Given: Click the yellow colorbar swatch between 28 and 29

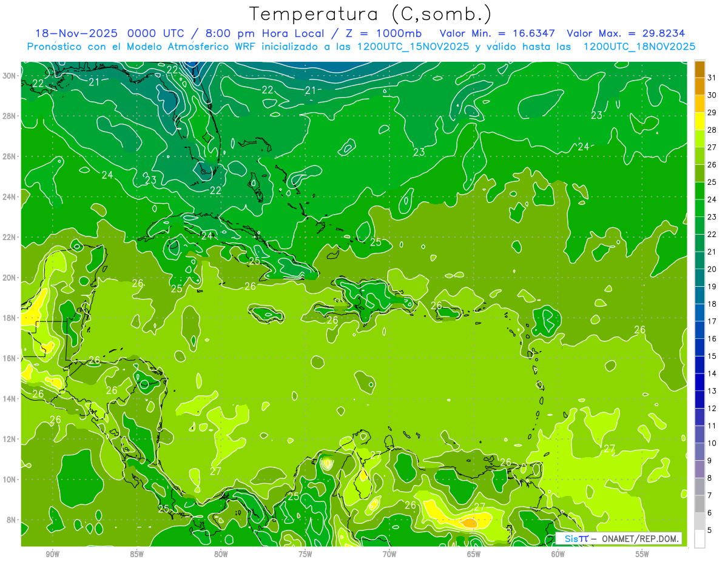Looking at the screenshot, I should tap(699, 121).
